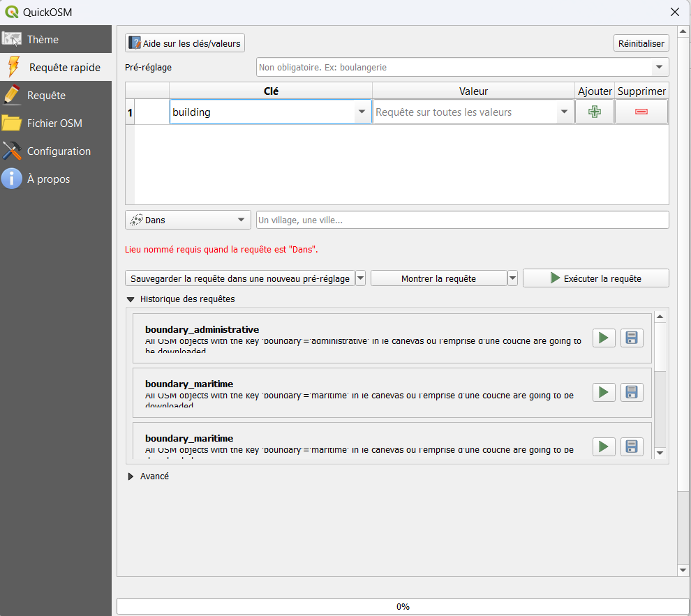Click the blue info À propos icon
The image size is (691, 616).
click(x=11, y=179)
